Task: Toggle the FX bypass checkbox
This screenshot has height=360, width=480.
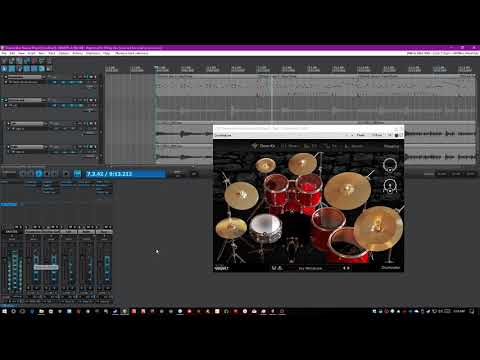Action: click(x=401, y=135)
